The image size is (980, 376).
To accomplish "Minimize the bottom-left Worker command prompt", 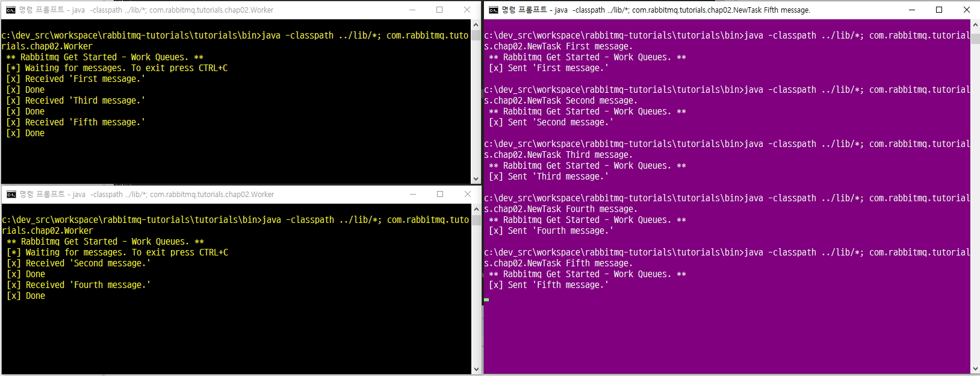I will (413, 194).
